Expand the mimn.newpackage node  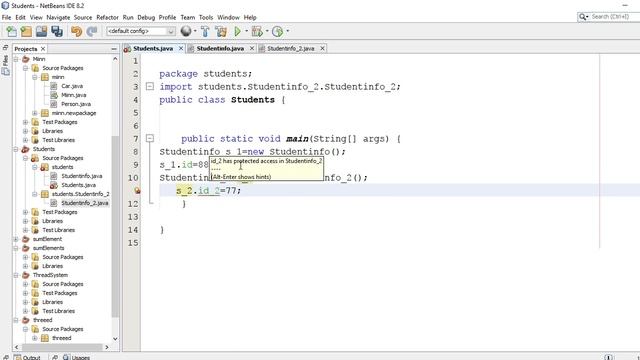click(x=35, y=113)
